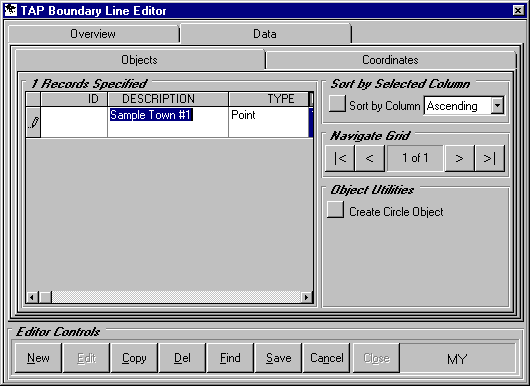Click the New button in Editor Controls
This screenshot has width=530, height=386.
(x=38, y=358)
